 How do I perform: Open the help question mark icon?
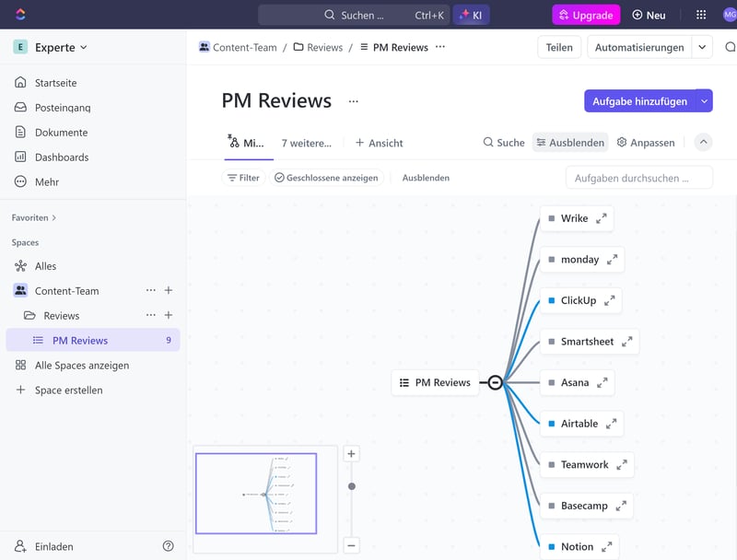pyautogui.click(x=168, y=545)
